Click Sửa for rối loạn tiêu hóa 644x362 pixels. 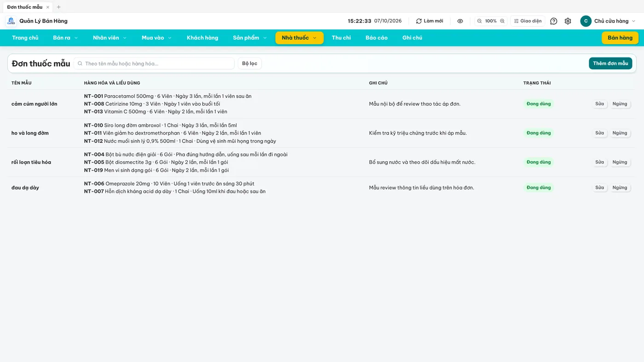click(x=599, y=162)
